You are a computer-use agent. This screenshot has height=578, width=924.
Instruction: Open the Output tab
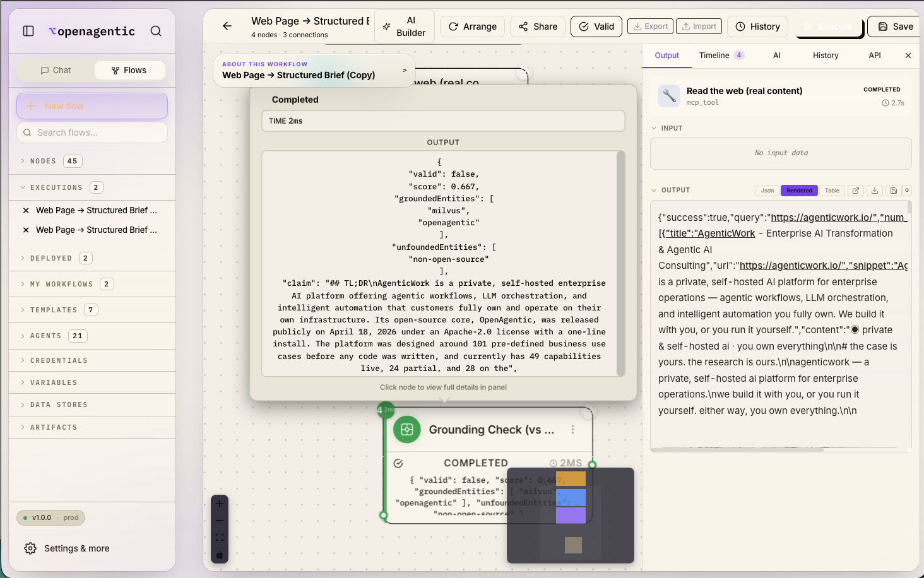click(x=666, y=56)
